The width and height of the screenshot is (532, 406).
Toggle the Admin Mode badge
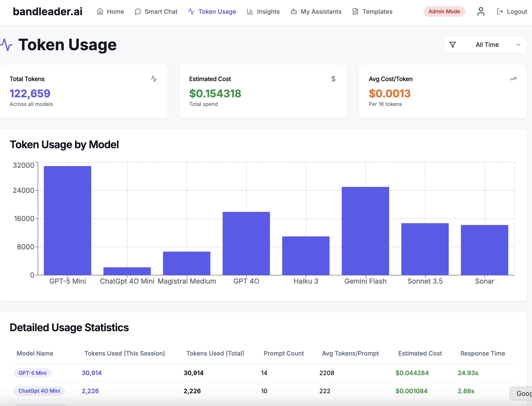coord(444,11)
